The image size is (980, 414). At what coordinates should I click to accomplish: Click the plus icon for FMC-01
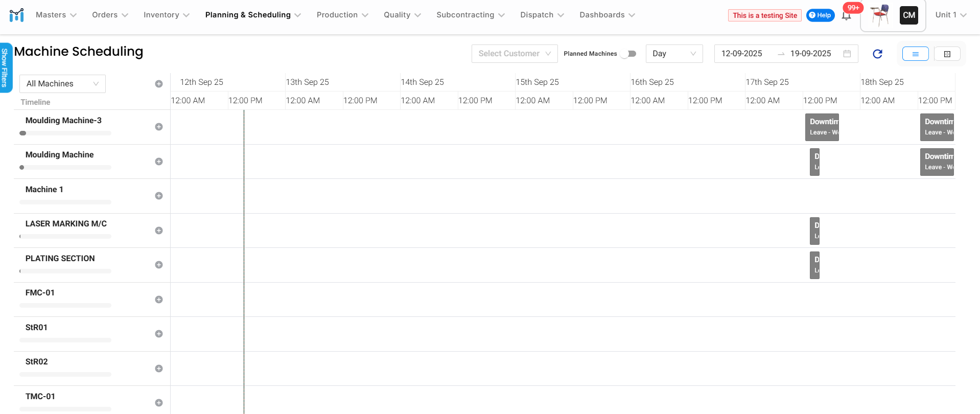pyautogui.click(x=159, y=300)
